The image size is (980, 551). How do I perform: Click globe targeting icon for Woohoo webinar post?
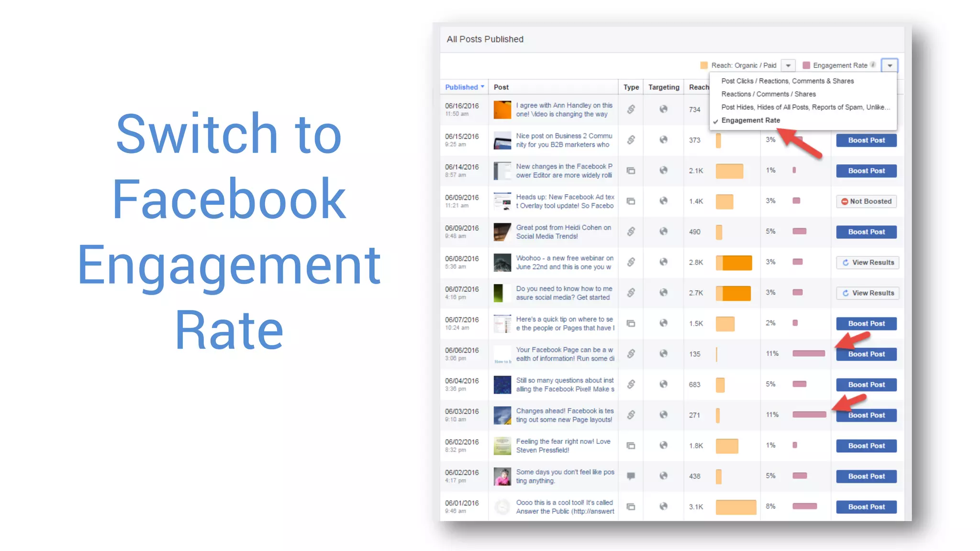[663, 262]
